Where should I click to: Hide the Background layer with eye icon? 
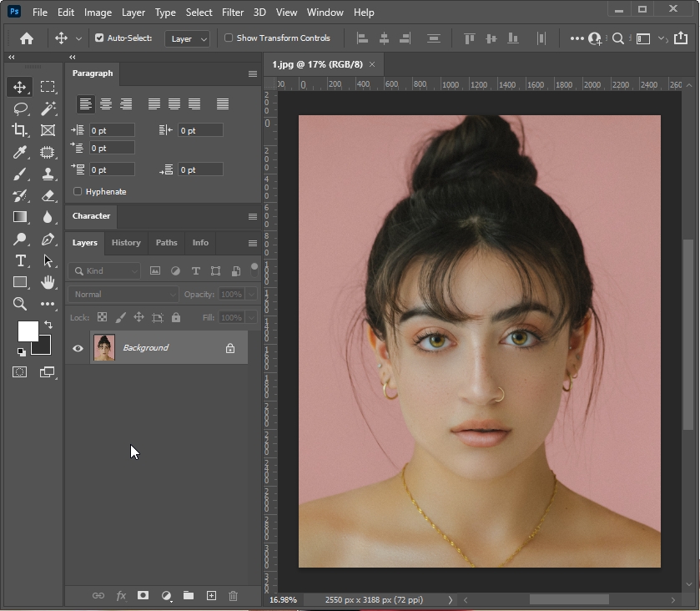coord(78,348)
